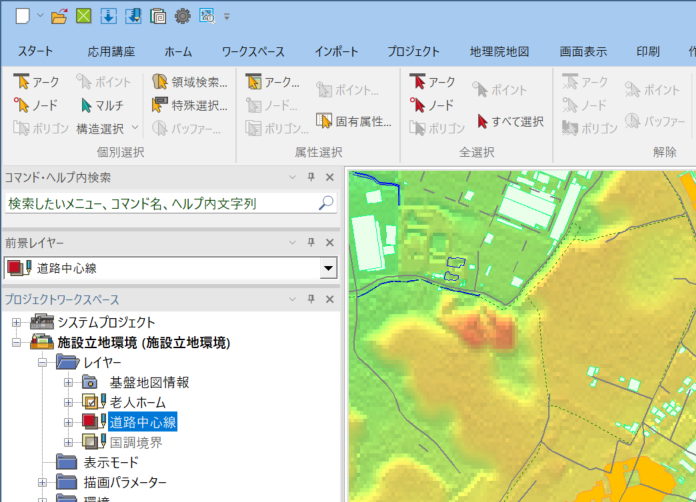This screenshot has width=696, height=502.
Task: Choose the マルチ selection tool
Action: [101, 105]
